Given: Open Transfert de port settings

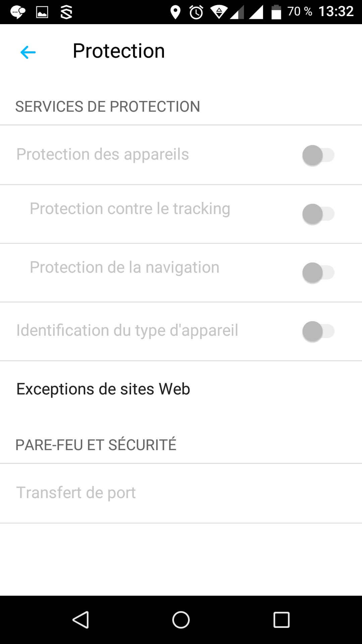Looking at the screenshot, I should (x=76, y=493).
